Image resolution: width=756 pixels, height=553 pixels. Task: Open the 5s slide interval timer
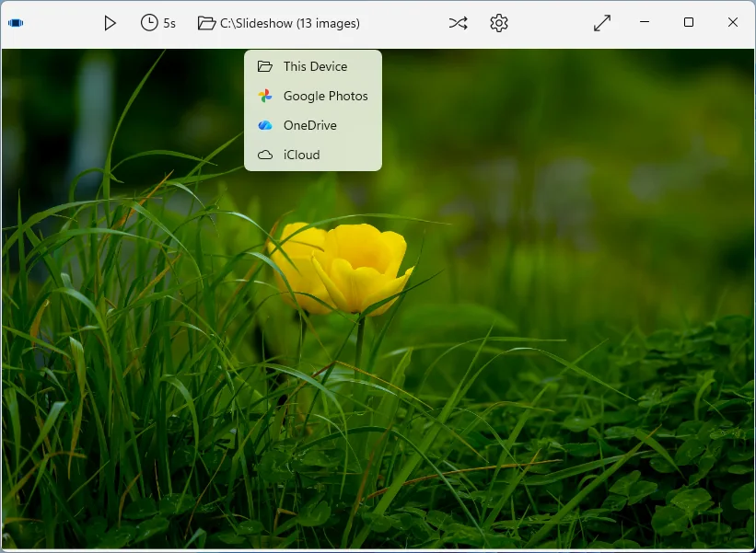click(158, 23)
